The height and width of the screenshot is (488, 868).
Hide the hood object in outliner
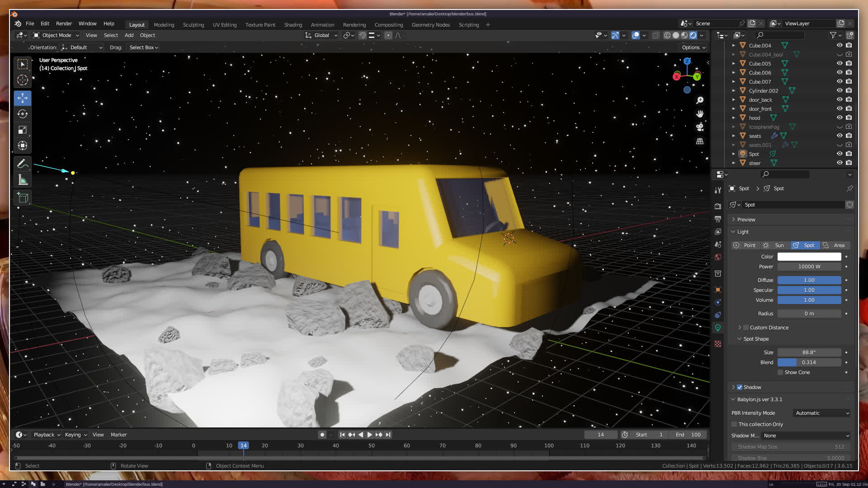839,117
